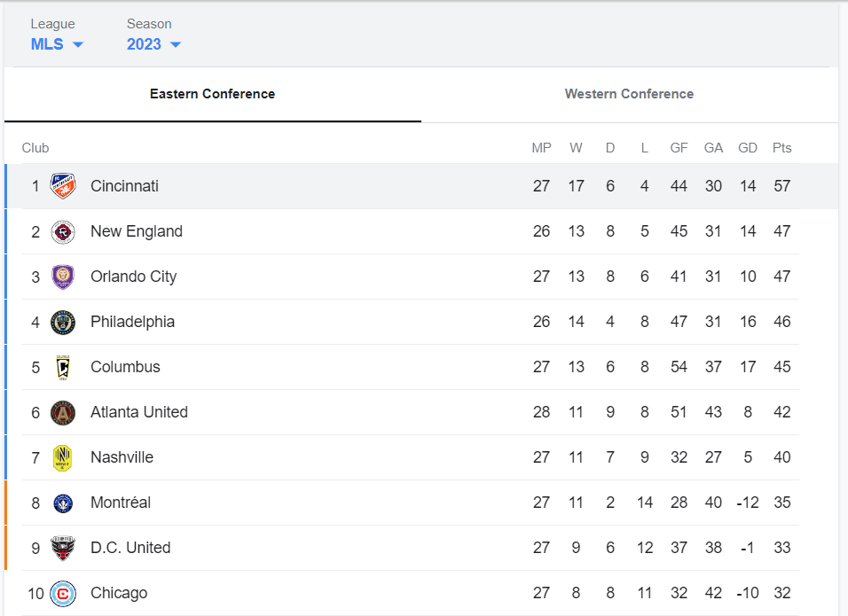
Task: Expand the Season 2023 dropdown
Action: [153, 44]
